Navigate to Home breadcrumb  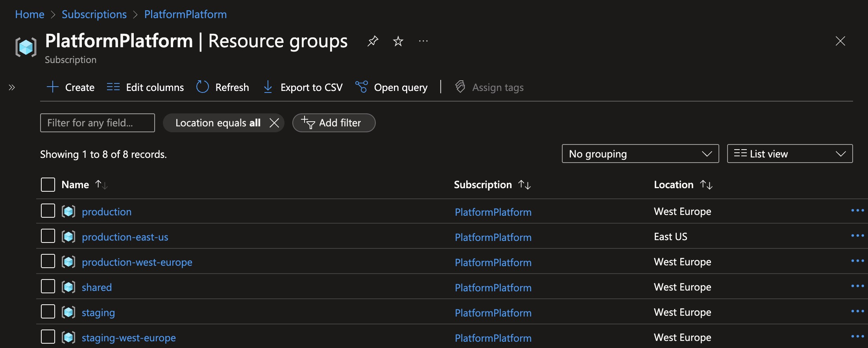click(30, 15)
